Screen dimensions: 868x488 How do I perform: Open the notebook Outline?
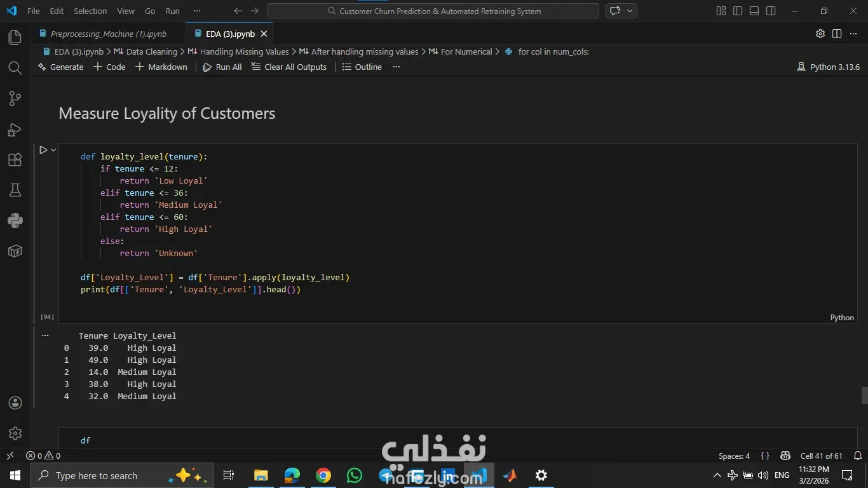pyautogui.click(x=362, y=67)
